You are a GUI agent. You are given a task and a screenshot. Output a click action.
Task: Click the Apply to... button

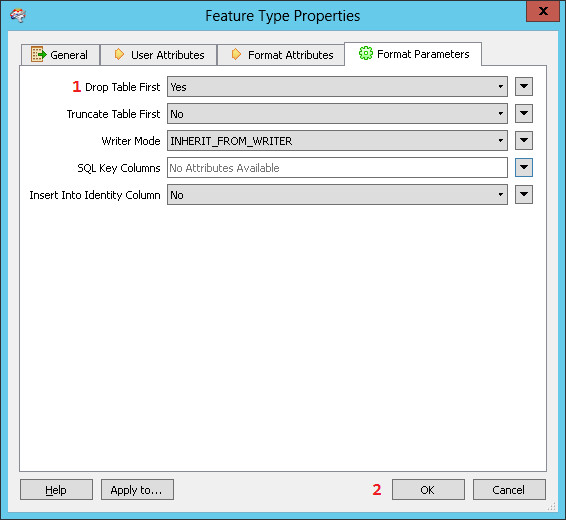tap(137, 490)
